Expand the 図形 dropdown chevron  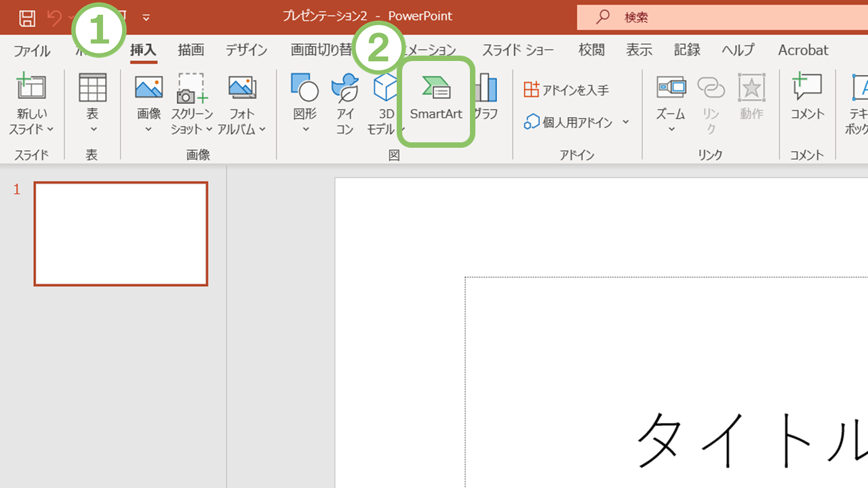[x=305, y=129]
